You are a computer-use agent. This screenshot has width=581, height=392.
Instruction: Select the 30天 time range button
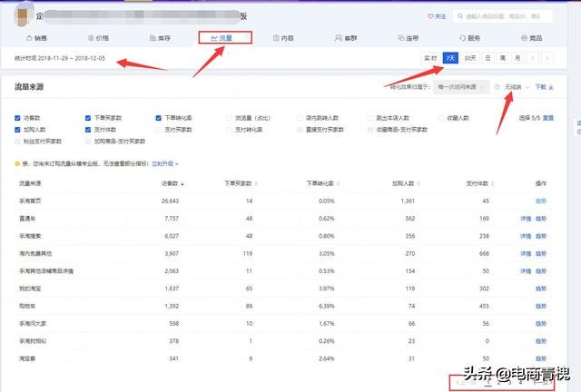click(x=470, y=58)
